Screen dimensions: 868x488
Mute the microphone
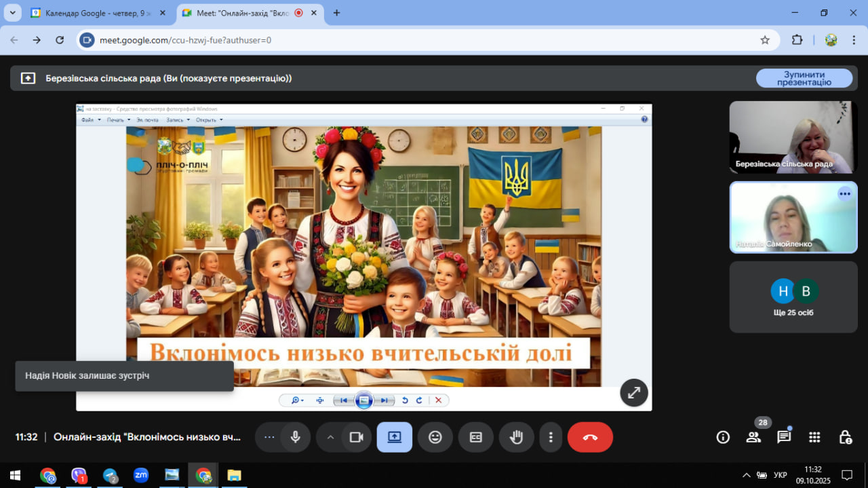pos(295,437)
